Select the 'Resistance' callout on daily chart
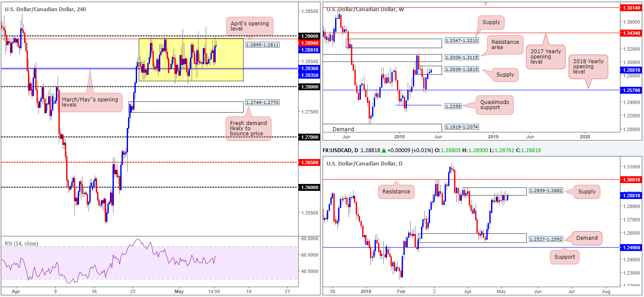Screen dimensions: 644x297 click(396, 191)
